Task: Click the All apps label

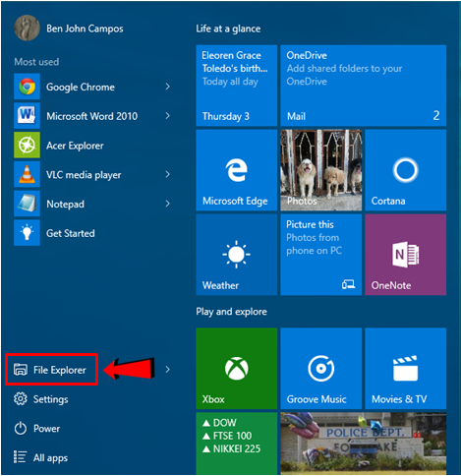Action: [51, 458]
